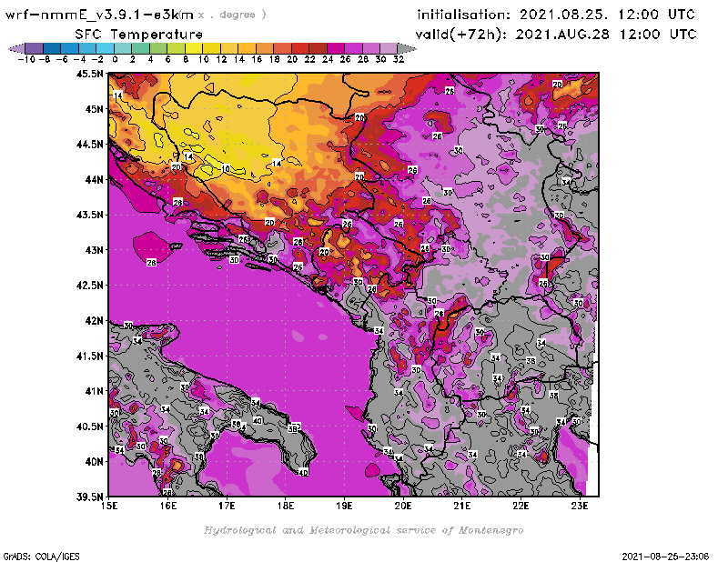Screen dimensions: 728x562
Task: Click the gray above-32 legend arrow
Action: coord(407,48)
